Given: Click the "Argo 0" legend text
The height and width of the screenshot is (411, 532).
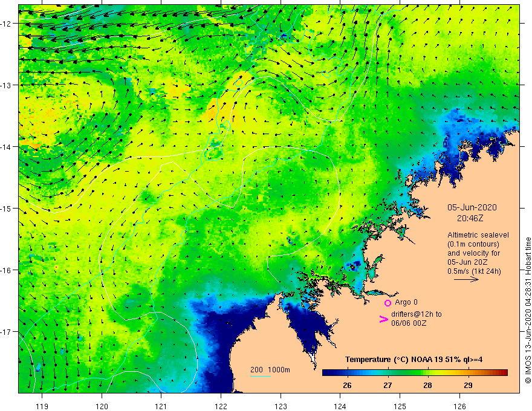Looking at the screenshot, I should [x=406, y=302].
